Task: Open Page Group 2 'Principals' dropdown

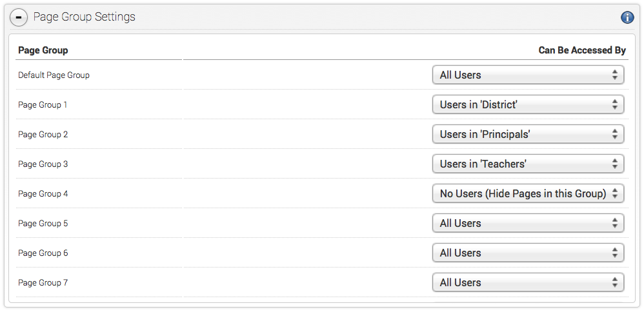Action: (528, 134)
